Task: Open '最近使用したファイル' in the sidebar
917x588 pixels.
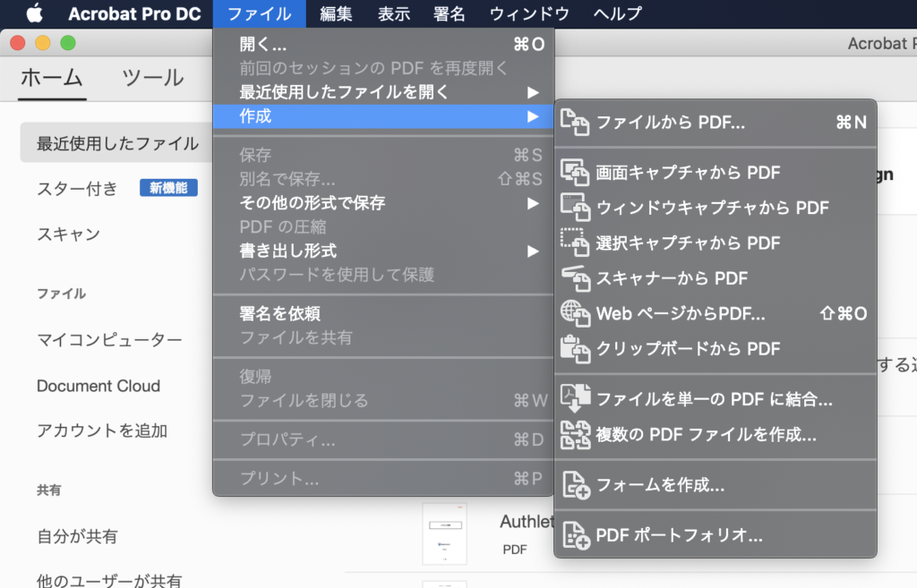Action: [x=117, y=143]
